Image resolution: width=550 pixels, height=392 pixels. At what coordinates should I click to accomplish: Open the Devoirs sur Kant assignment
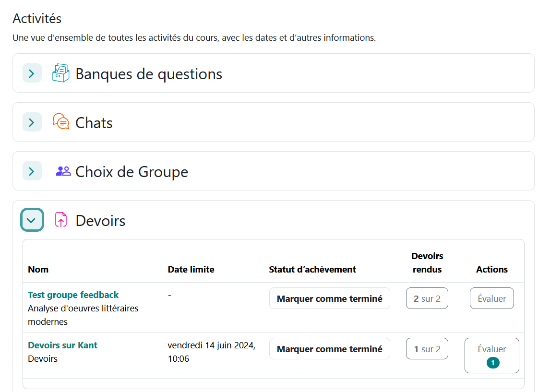62,345
